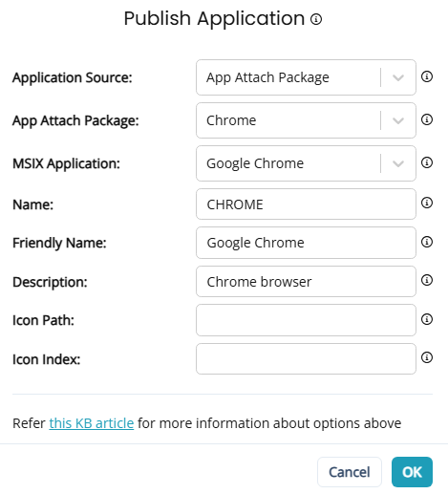Click info icon beside Icon Path field

(427, 319)
